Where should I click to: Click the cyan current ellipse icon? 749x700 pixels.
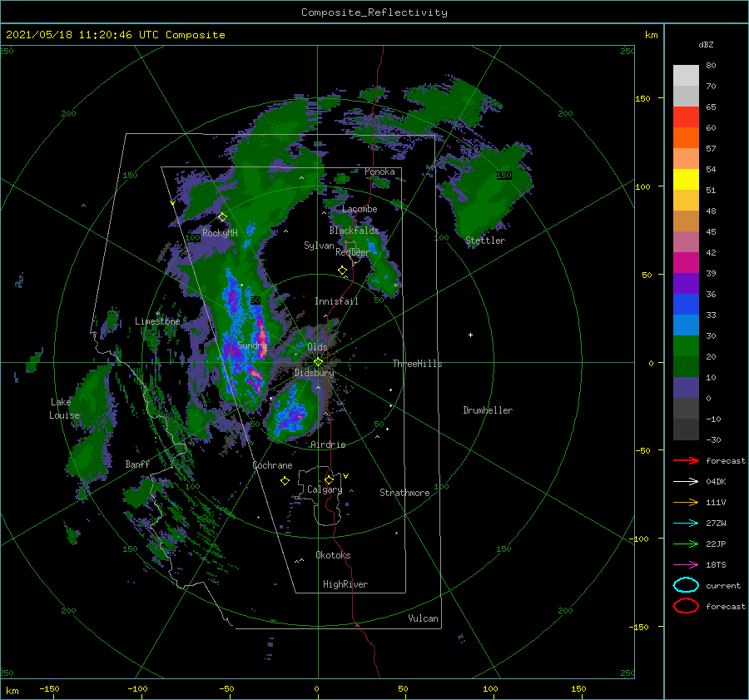pos(686,585)
